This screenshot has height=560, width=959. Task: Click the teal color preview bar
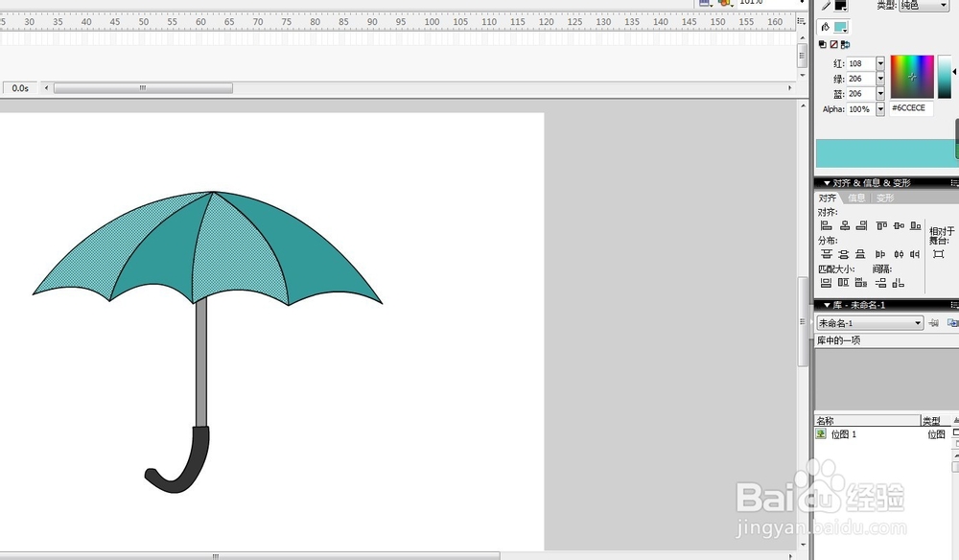pos(886,152)
